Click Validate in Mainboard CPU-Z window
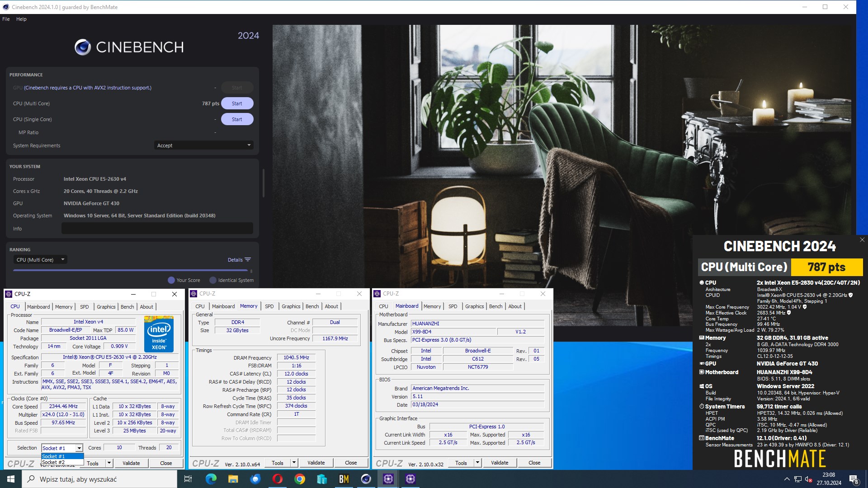Viewport: 868px width, 488px height. point(500,463)
